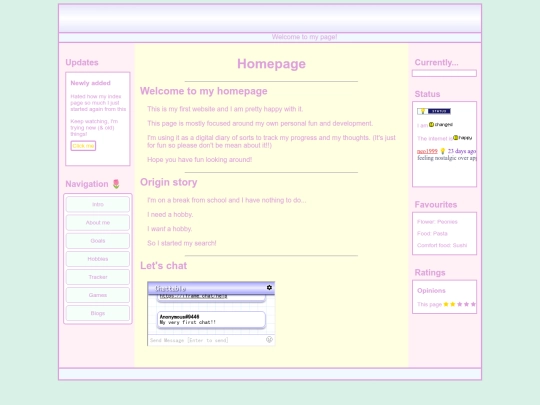Screen dimensions: 540x405
Task: Click the 'Click me' button in Updates
Action: [83, 146]
